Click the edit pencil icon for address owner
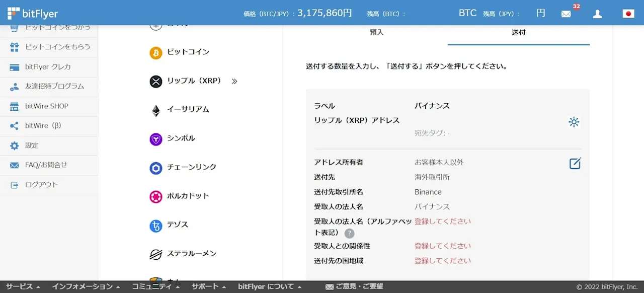644x293 pixels. click(x=575, y=163)
